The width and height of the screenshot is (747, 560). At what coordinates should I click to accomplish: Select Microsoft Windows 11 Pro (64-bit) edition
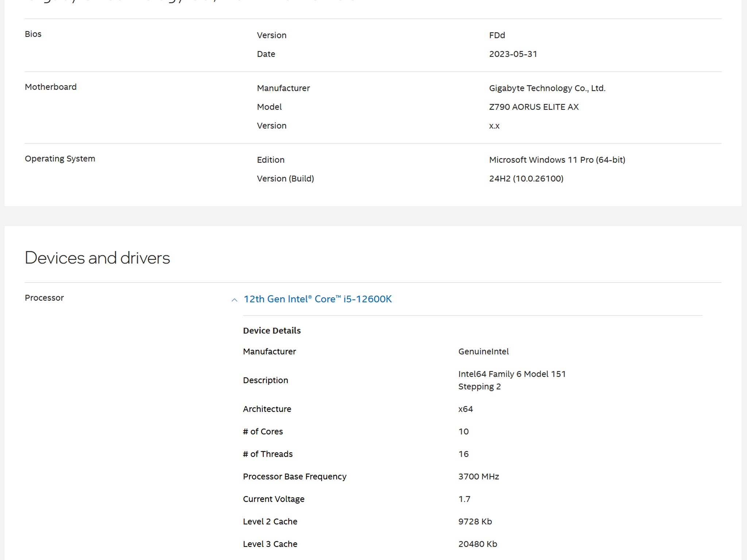tap(557, 160)
